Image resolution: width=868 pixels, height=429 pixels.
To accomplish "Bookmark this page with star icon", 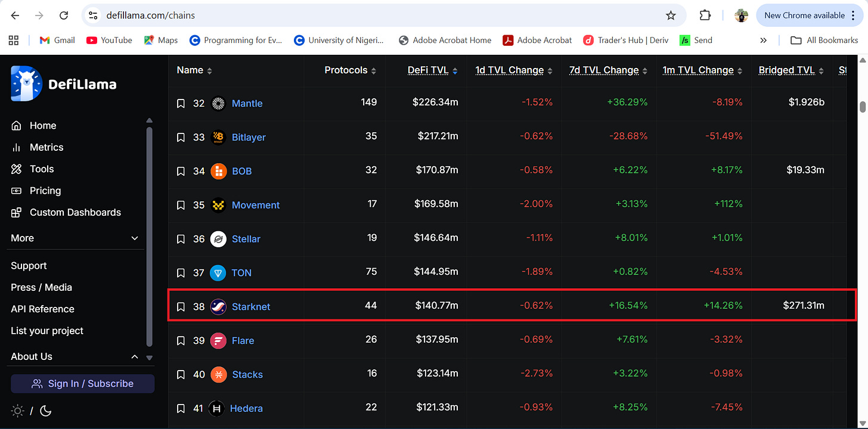I will tap(671, 15).
